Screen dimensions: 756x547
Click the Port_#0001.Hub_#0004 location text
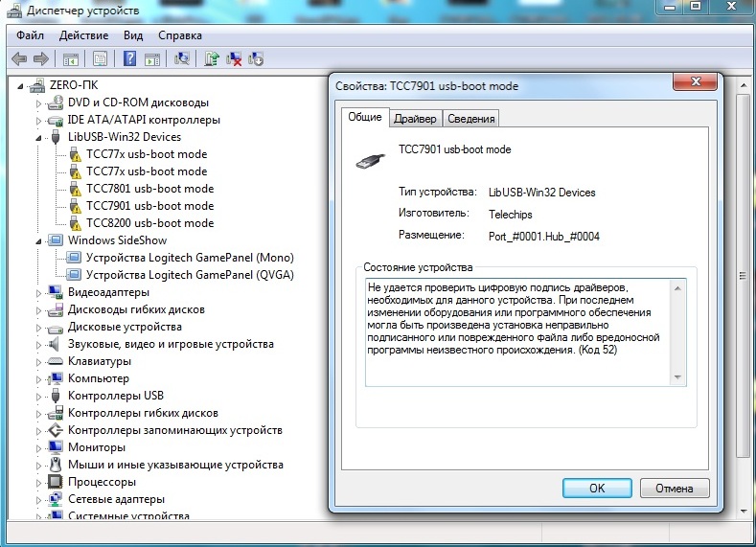click(x=544, y=237)
